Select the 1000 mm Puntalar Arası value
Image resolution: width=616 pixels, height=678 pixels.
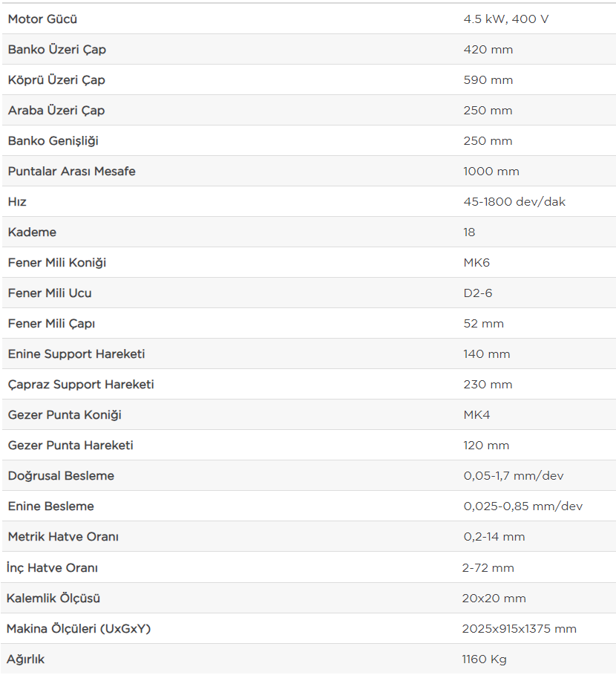point(491,172)
